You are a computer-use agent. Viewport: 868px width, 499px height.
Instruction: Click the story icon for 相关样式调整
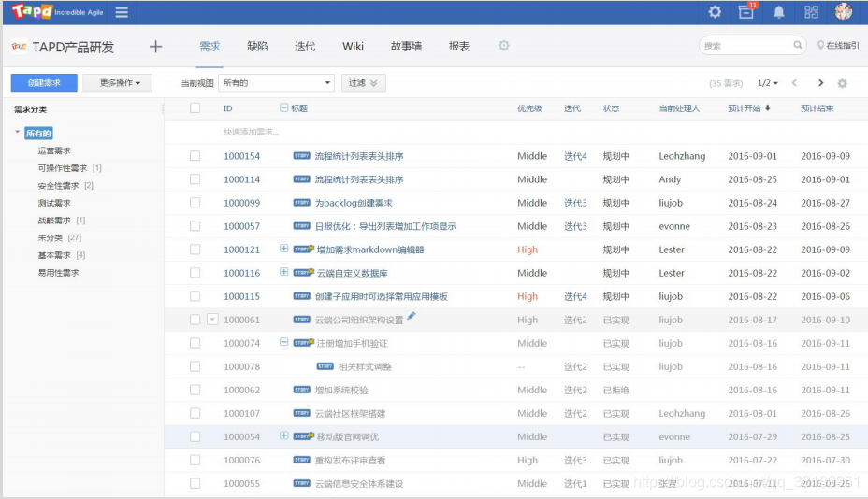click(x=325, y=366)
